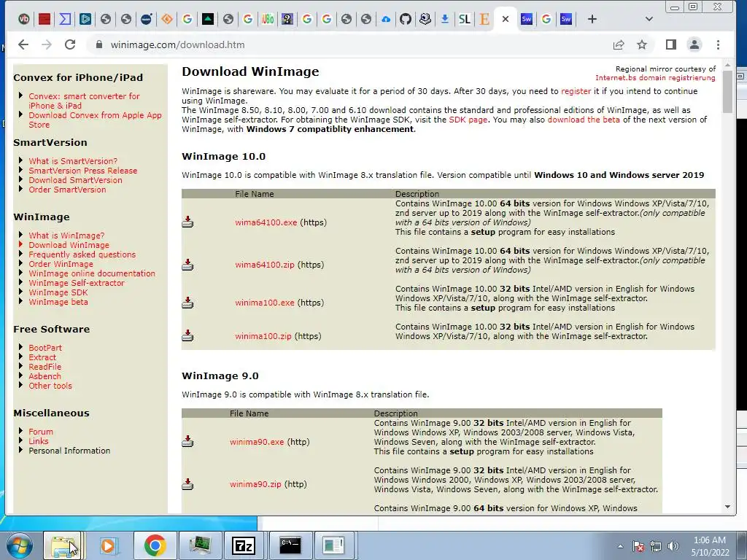Screen dimensions: 747x560
Task: Click the download icon beside wima64100.exe
Action: [x=187, y=222]
